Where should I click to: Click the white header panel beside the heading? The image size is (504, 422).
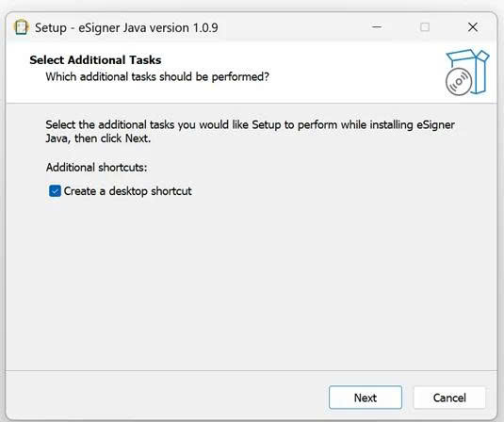(x=353, y=73)
